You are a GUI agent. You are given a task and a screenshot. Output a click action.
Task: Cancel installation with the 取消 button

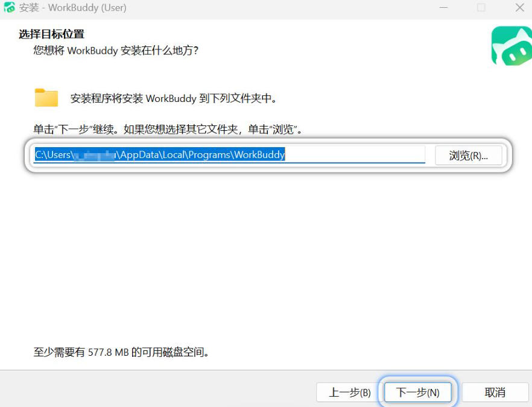pos(495,393)
